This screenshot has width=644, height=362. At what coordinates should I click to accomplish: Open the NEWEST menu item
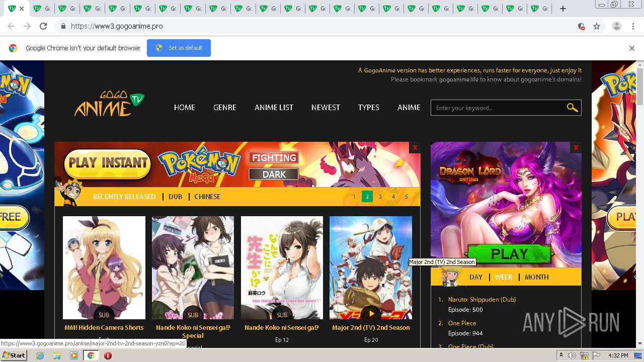(326, 107)
